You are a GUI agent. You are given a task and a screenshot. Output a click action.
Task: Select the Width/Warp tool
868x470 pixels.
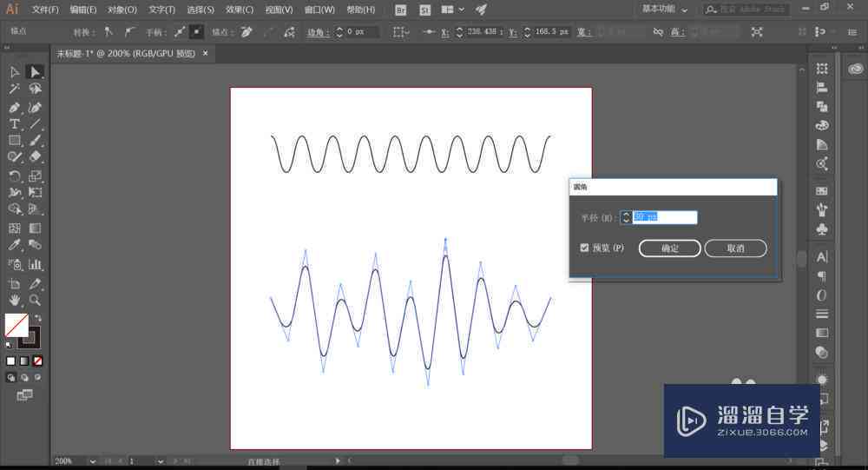pyautogui.click(x=15, y=193)
